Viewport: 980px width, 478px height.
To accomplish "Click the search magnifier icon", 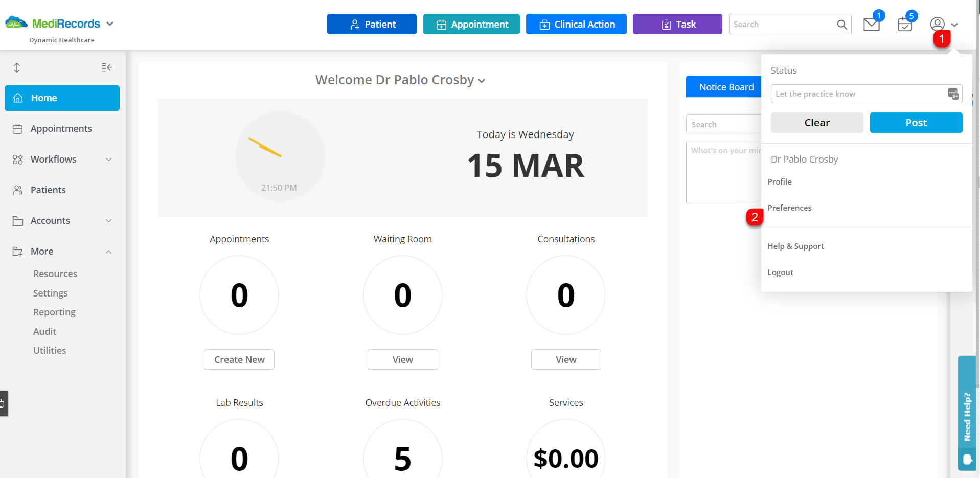I will [x=841, y=24].
